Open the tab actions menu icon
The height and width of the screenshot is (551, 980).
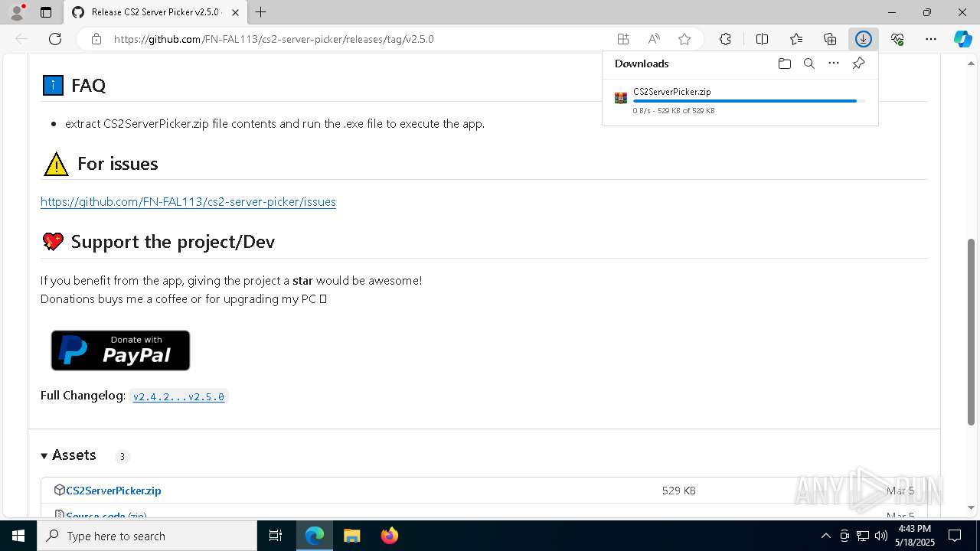[x=46, y=12]
